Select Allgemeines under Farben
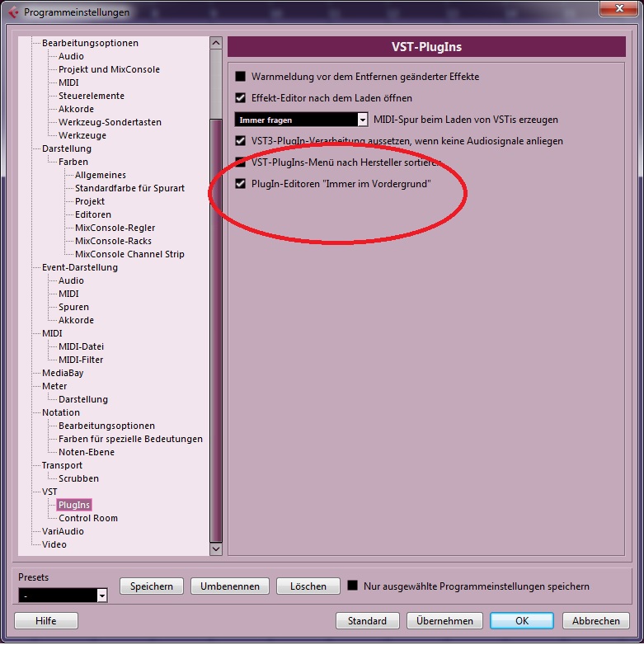Viewport: 644px width, 645px height. pyautogui.click(x=101, y=175)
